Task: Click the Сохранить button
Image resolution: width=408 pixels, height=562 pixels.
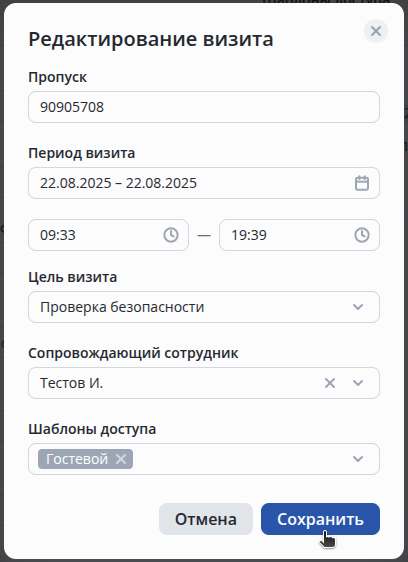Action: click(x=320, y=519)
